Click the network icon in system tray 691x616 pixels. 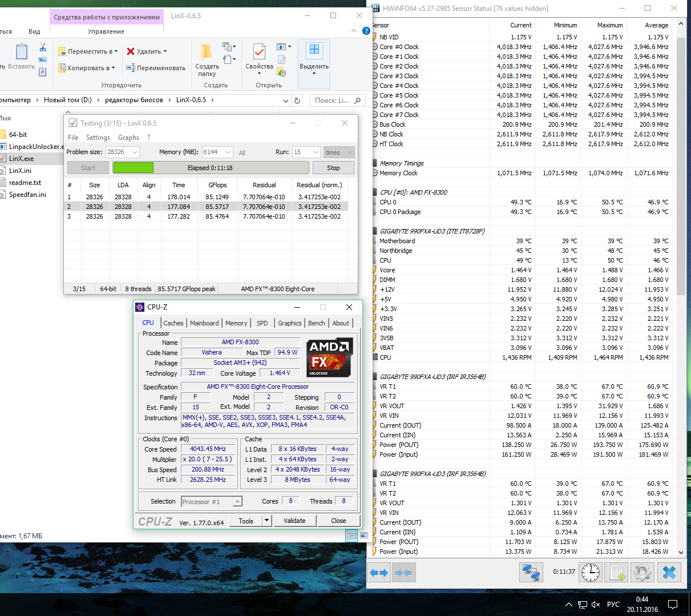tap(583, 605)
